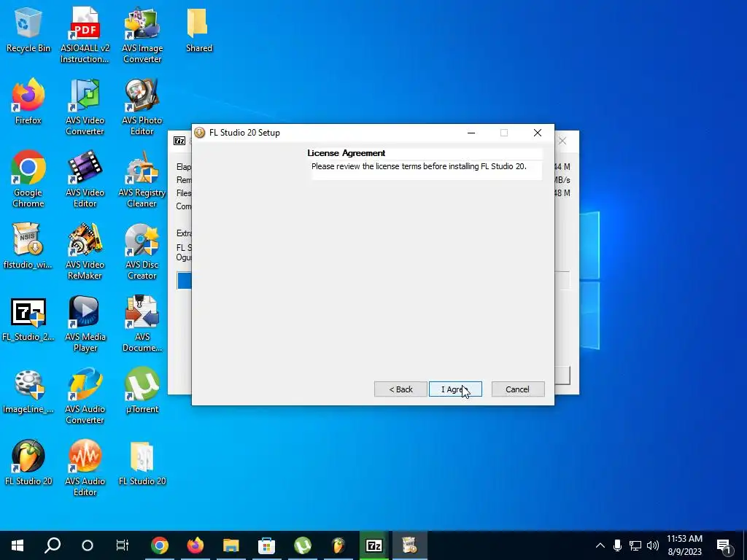Screen dimensions: 747x560
Task: Open the notification center icon
Action: 724,546
